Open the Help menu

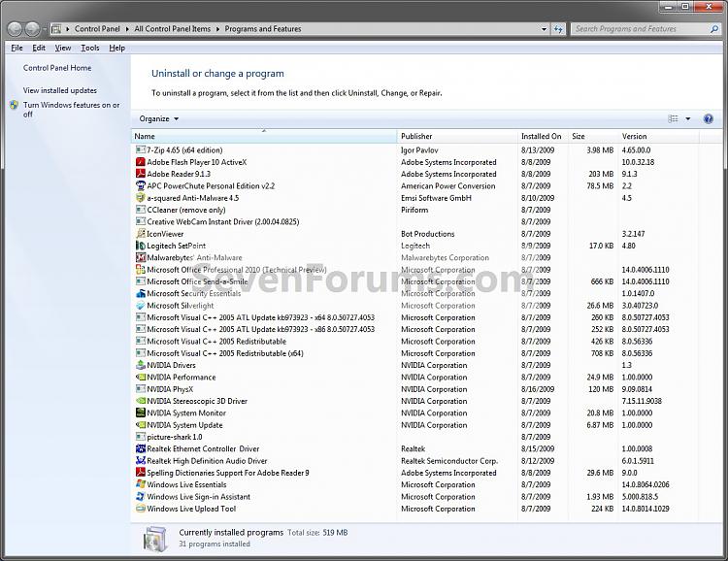[x=117, y=48]
